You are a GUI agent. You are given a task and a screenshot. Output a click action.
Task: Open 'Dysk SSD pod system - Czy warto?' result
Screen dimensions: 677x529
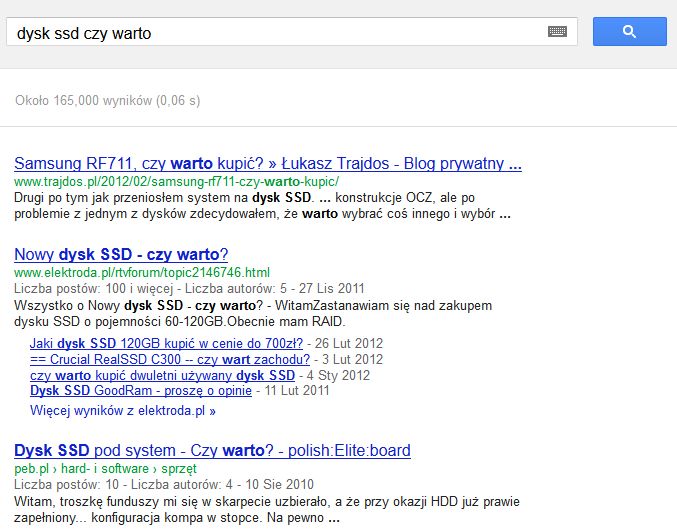[x=212, y=450]
